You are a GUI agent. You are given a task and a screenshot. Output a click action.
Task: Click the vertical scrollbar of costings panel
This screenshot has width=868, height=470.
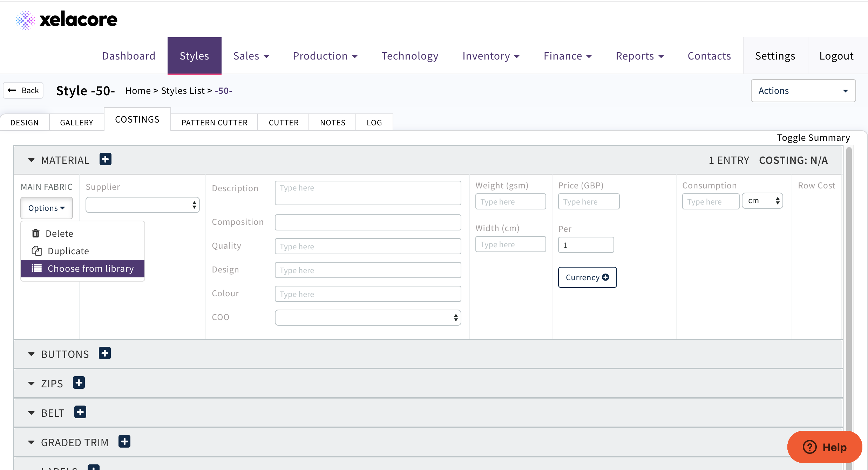pos(849,280)
